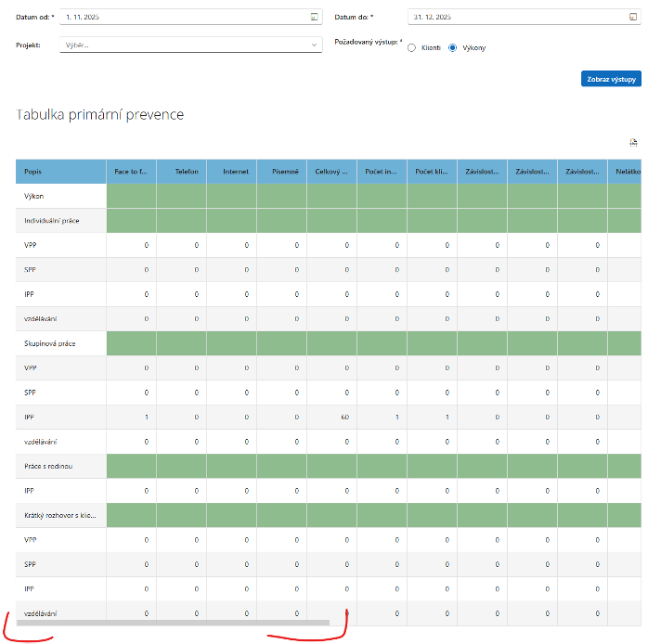Select the Výkony radio option
Viewport: 648px width, 644px height.
(x=452, y=48)
